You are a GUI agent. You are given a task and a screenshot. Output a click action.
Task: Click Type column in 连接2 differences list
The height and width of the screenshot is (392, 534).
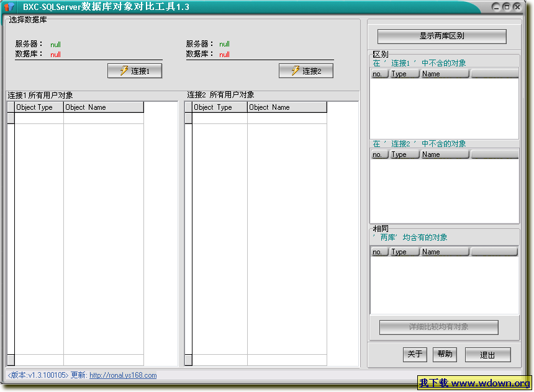[404, 154]
